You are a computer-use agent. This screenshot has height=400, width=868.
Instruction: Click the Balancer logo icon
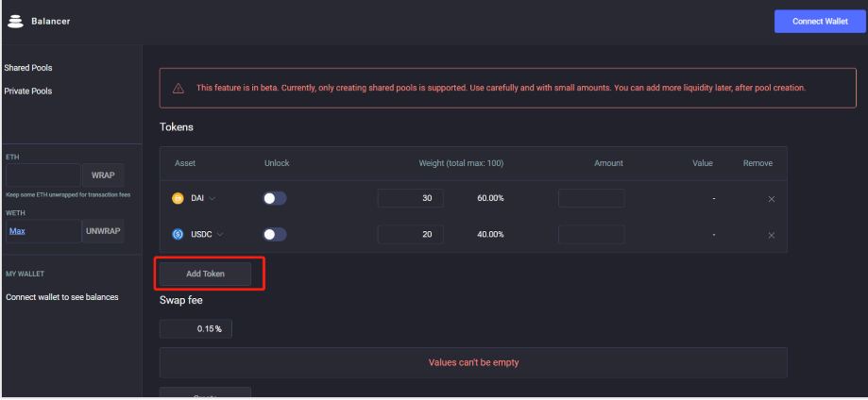(x=14, y=21)
